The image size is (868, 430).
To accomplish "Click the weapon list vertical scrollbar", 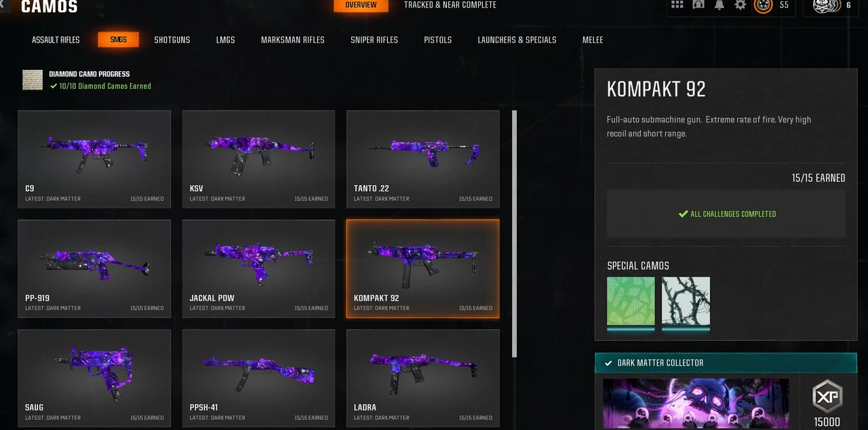I will 514,234.
